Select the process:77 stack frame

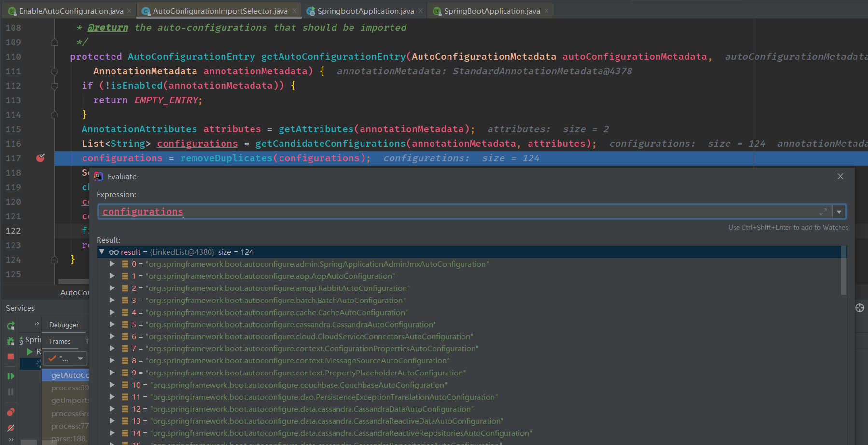66,426
